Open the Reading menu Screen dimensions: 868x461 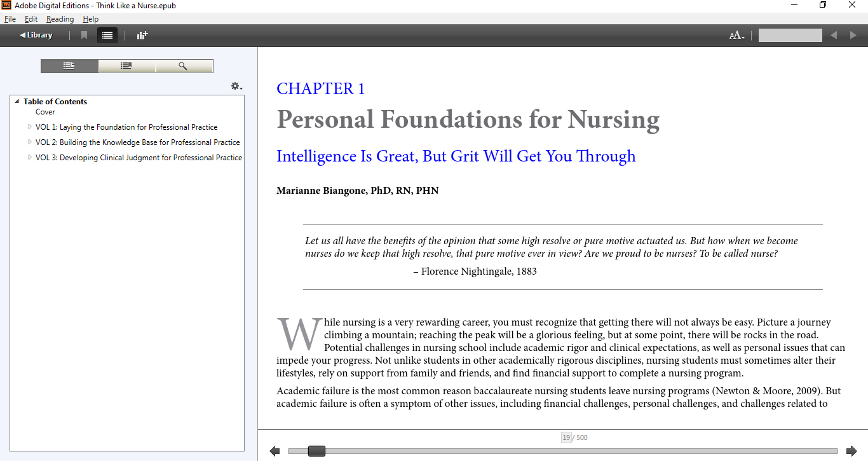coord(60,19)
